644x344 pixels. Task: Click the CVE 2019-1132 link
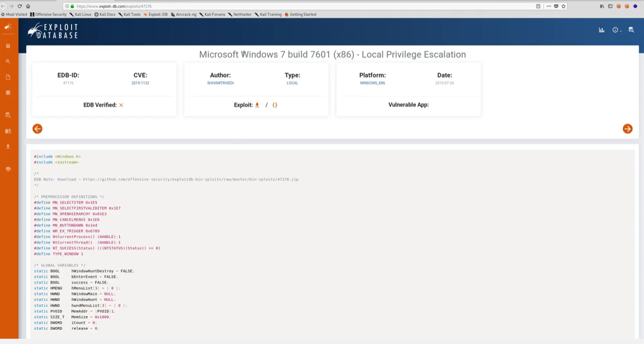coord(140,83)
